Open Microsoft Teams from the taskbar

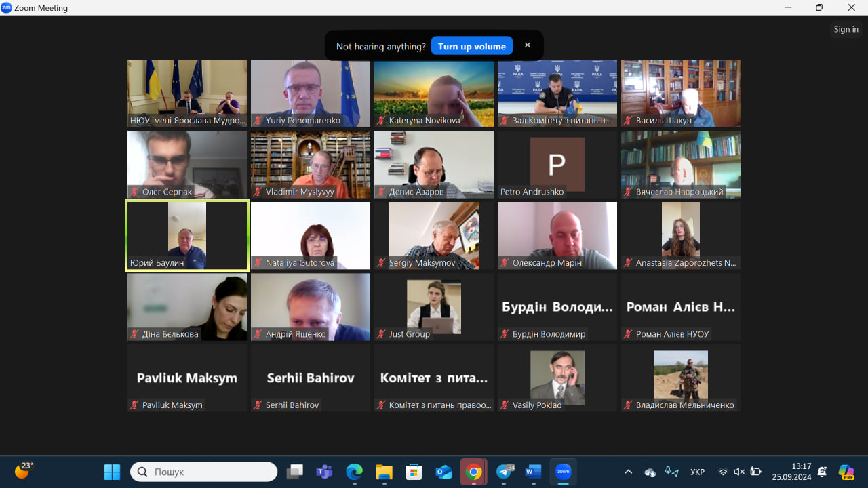pyautogui.click(x=324, y=472)
